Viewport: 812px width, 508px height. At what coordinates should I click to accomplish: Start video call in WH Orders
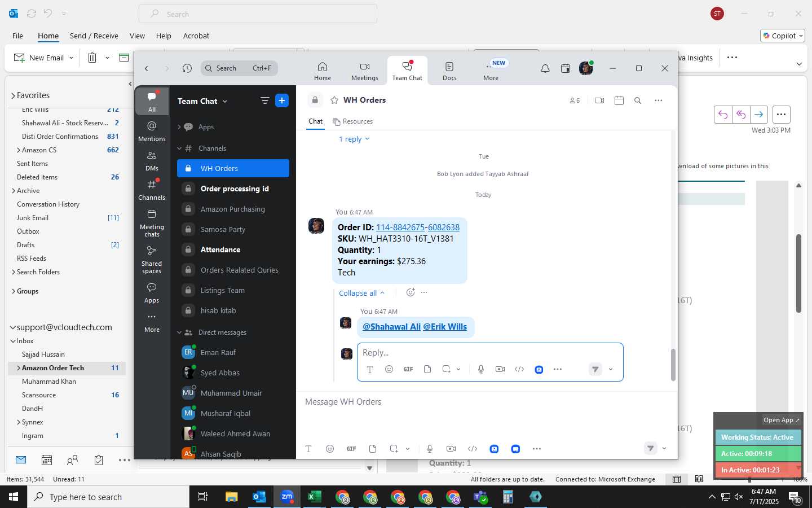click(x=599, y=100)
